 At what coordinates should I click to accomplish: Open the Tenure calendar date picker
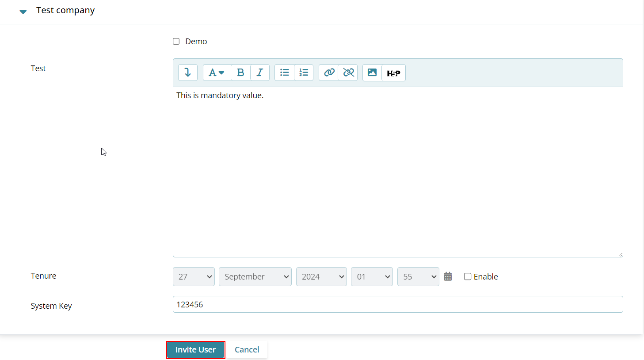[x=448, y=276]
